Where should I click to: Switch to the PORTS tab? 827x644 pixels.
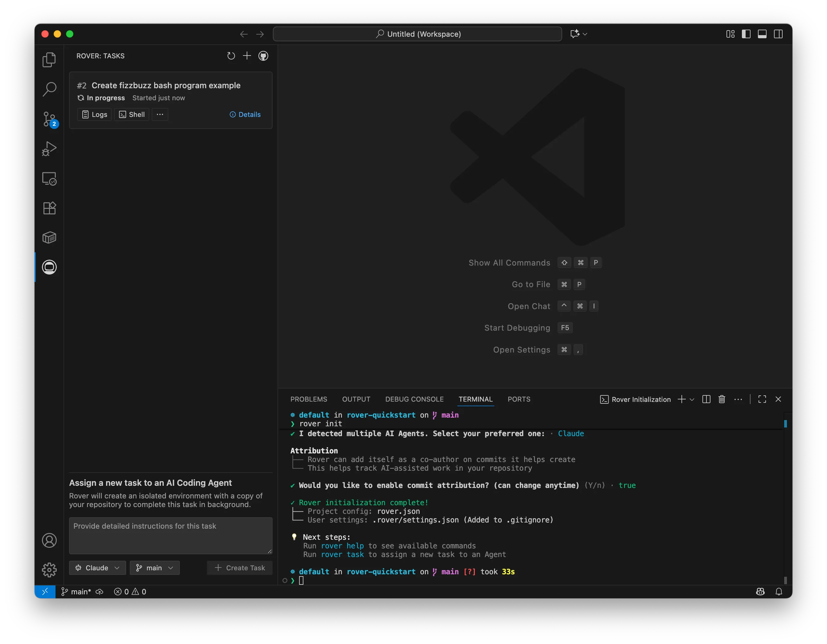pyautogui.click(x=519, y=399)
